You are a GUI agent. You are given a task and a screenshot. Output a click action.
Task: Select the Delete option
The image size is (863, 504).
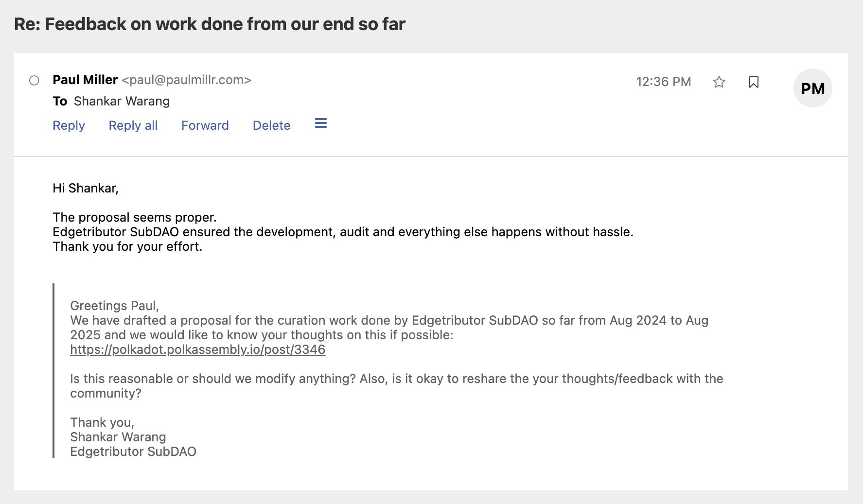[x=271, y=125]
